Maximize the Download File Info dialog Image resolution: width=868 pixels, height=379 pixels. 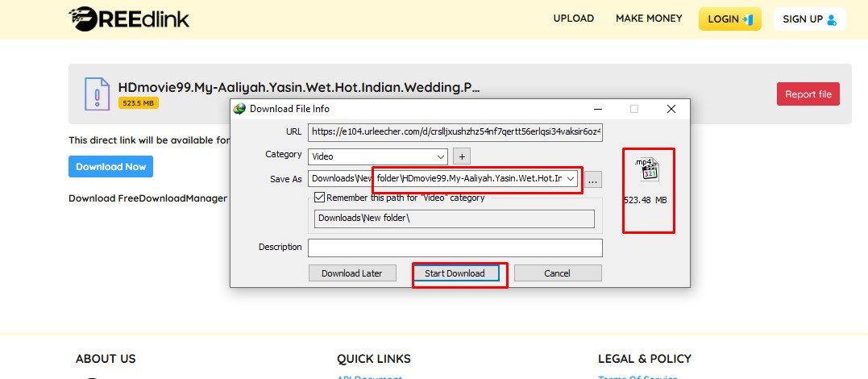click(x=633, y=109)
